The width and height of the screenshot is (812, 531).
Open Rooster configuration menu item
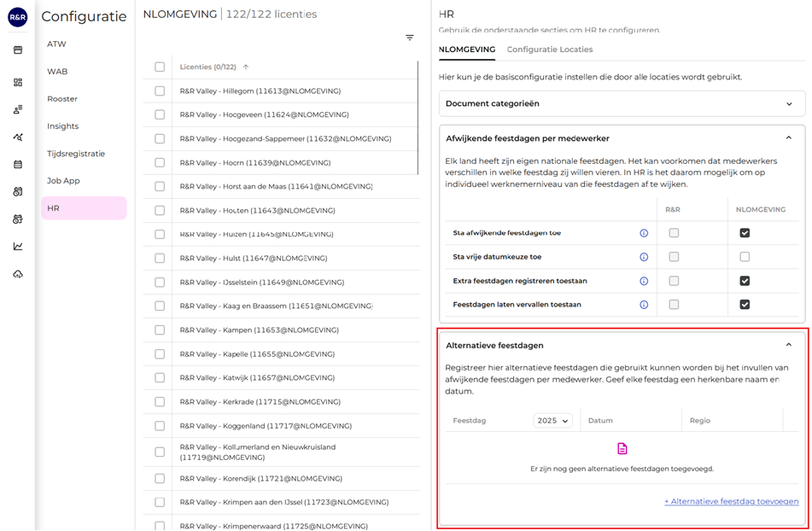coord(84,99)
